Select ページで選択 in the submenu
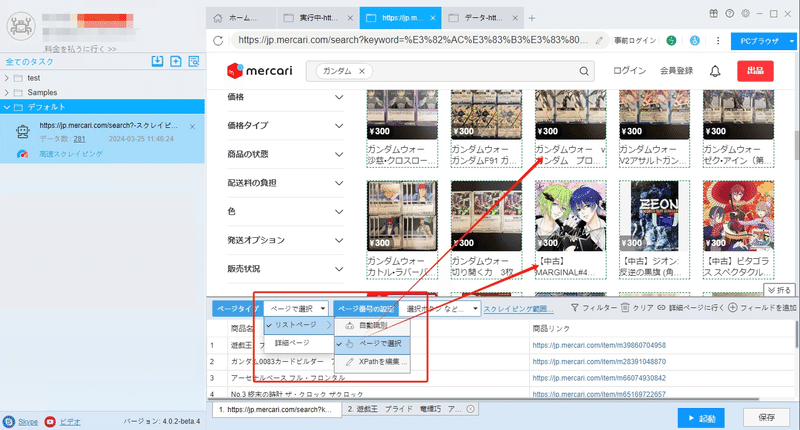The width and height of the screenshot is (800, 430). click(372, 344)
